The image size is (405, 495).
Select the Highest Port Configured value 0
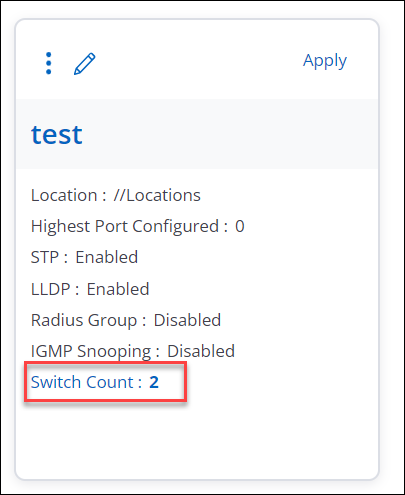click(240, 226)
